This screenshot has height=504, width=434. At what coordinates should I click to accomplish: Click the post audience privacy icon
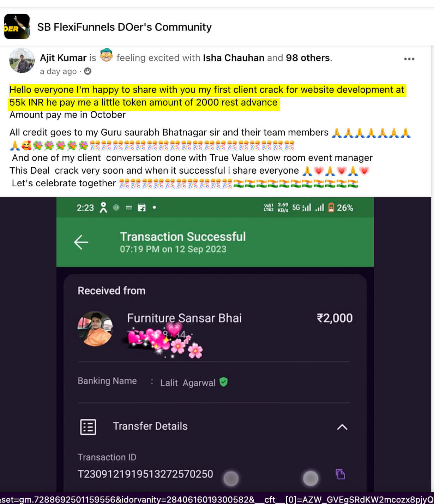click(x=88, y=71)
